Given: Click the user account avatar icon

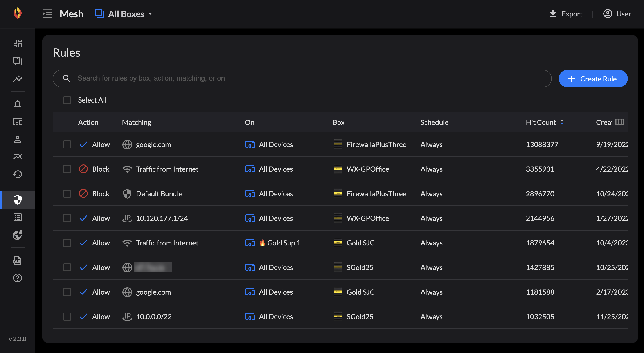Looking at the screenshot, I should click(608, 14).
